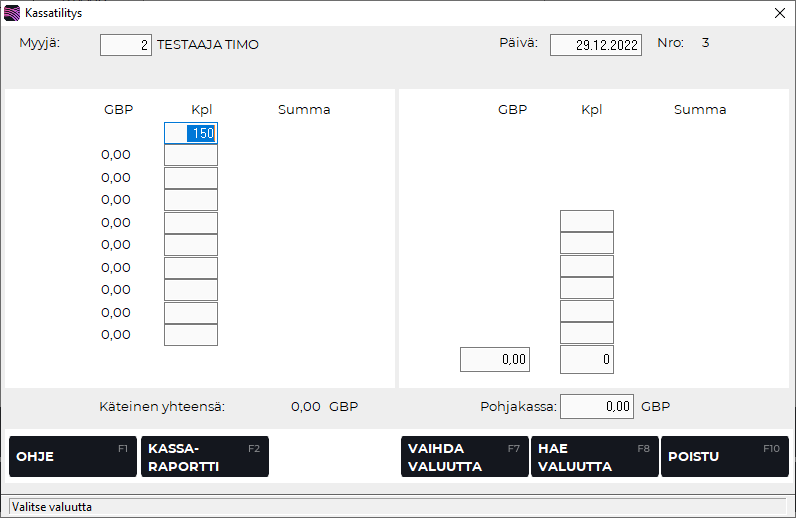Select the Kpl field containing 150
Viewport: 796px width, 518px height.
[190, 133]
